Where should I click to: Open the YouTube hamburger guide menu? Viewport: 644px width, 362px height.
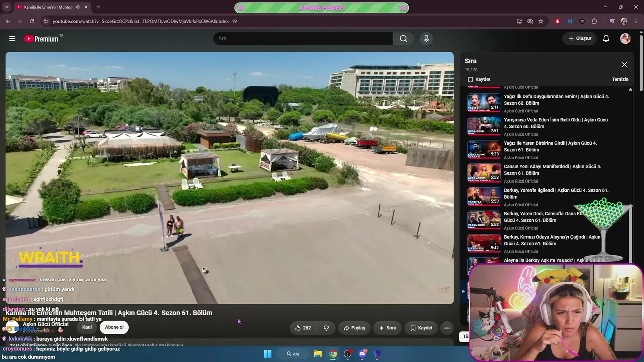coord(12,39)
